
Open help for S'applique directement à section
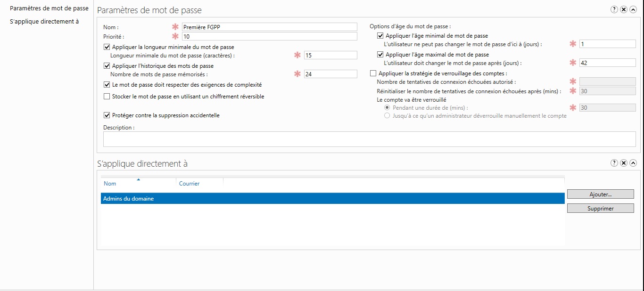tap(614, 163)
